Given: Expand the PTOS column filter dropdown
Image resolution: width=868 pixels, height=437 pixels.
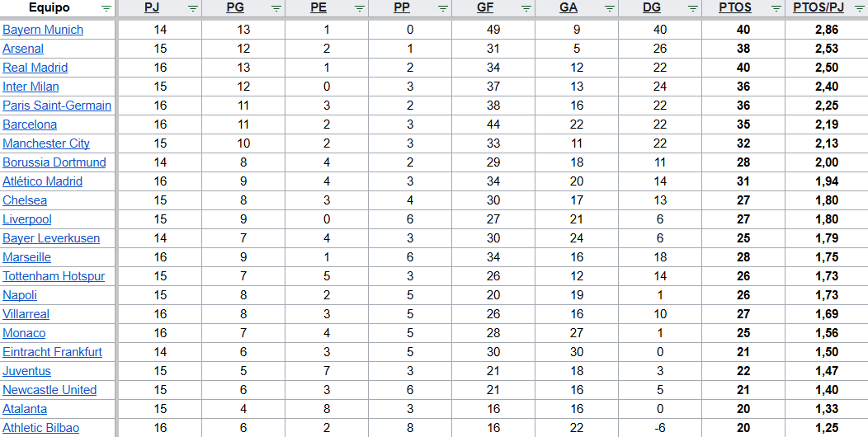Looking at the screenshot, I should (776, 8).
